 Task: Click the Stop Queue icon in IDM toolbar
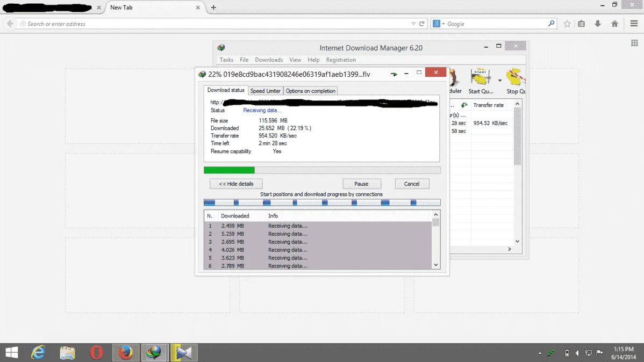tap(516, 77)
